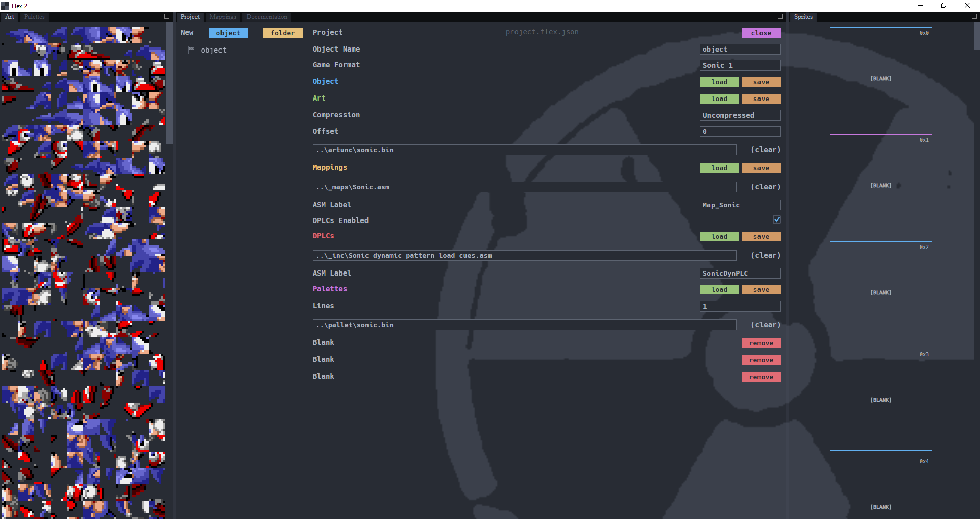Remove the first Blank palette entry
The width and height of the screenshot is (980, 519).
pos(761,343)
